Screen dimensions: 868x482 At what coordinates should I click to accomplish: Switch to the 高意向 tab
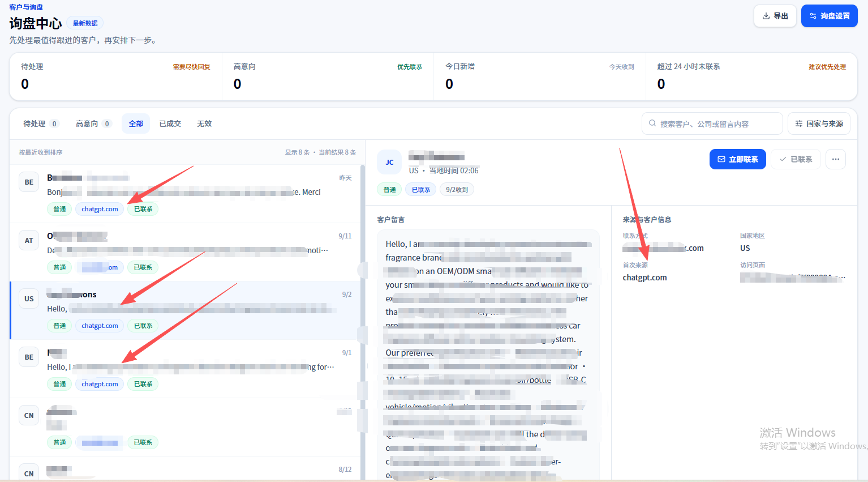click(x=93, y=123)
